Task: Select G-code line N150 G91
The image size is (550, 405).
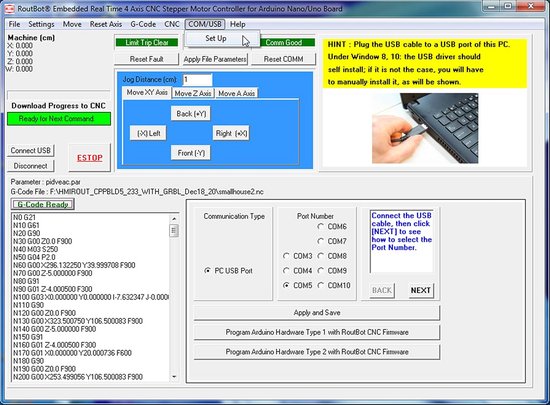Action: tap(28, 337)
